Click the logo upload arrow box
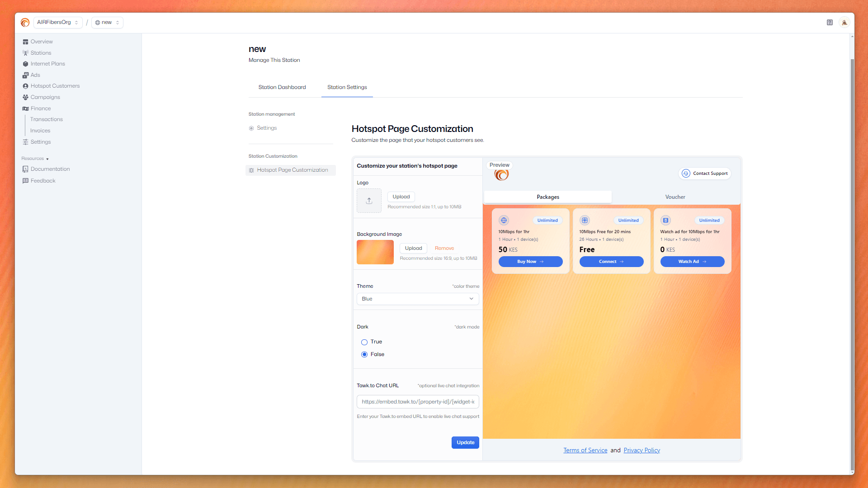 coord(369,201)
